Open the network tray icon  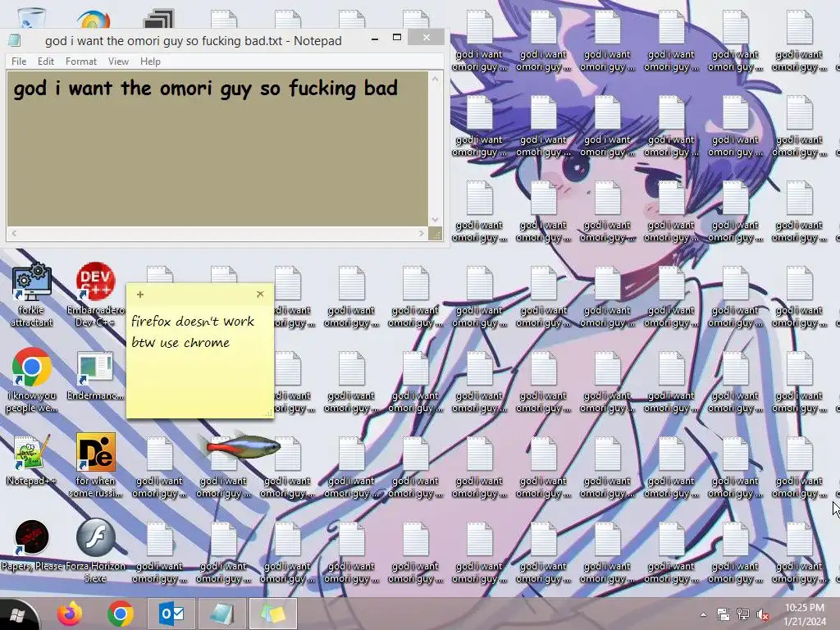click(x=743, y=614)
